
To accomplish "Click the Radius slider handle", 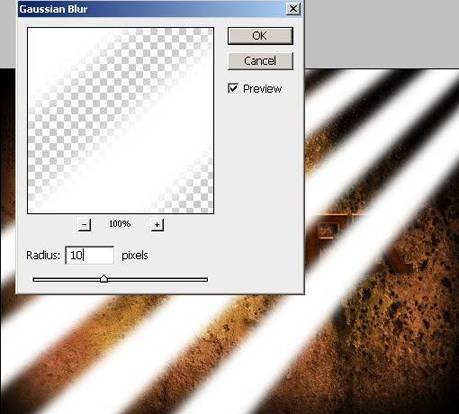I will pyautogui.click(x=104, y=279).
